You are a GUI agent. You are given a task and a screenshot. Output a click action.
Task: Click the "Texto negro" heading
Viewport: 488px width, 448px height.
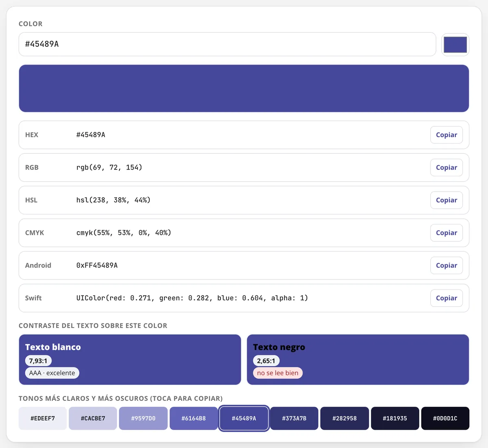click(279, 347)
